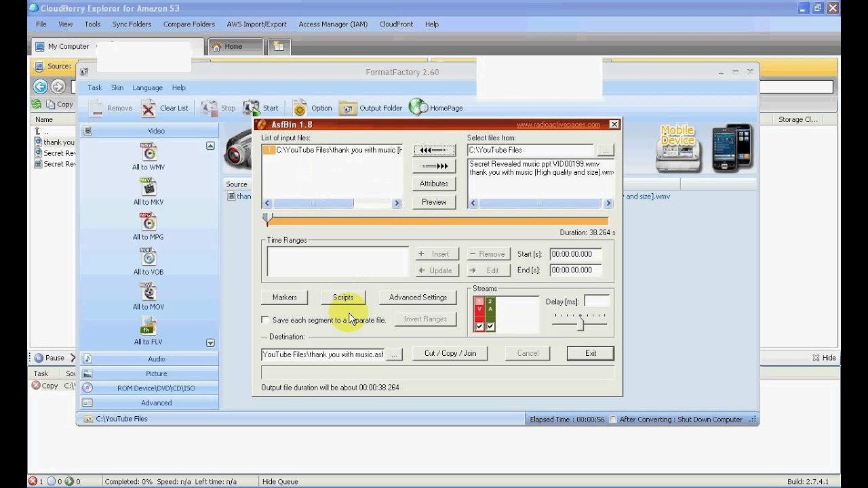Start conversion with the Start toolbar icon

click(252, 108)
